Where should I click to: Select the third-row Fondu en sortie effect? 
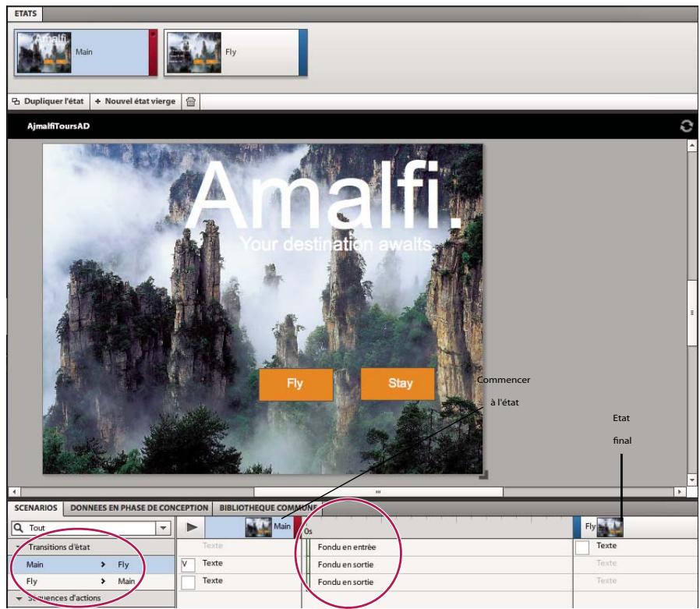click(x=345, y=582)
